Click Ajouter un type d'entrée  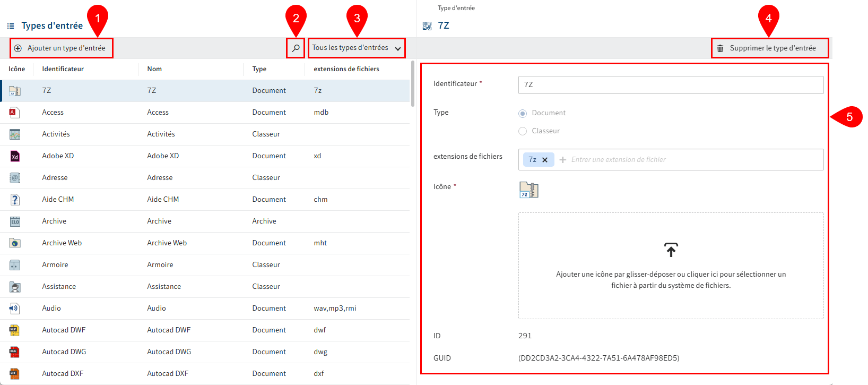61,48
